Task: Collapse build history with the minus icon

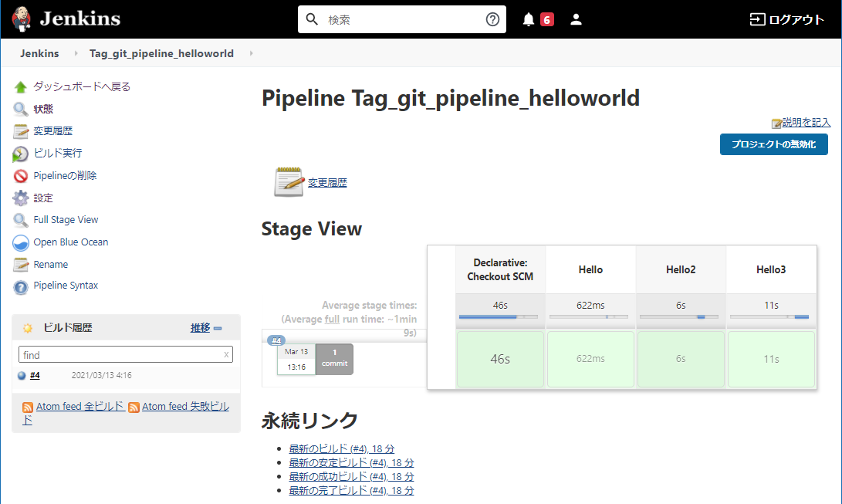Action: 218,328
